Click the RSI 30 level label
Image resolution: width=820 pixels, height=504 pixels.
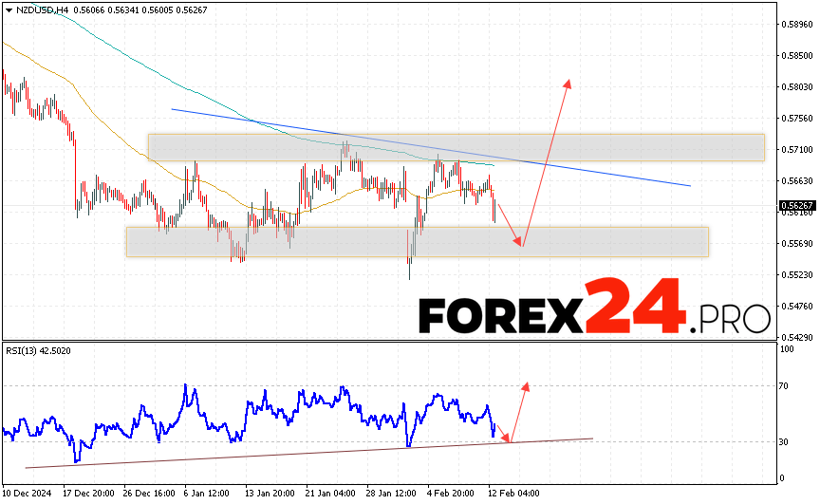(x=785, y=441)
